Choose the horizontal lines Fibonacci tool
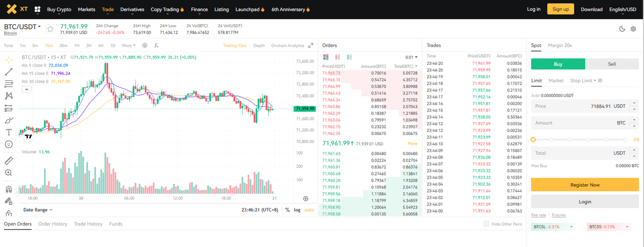This screenshot has height=247, width=644. [9, 84]
